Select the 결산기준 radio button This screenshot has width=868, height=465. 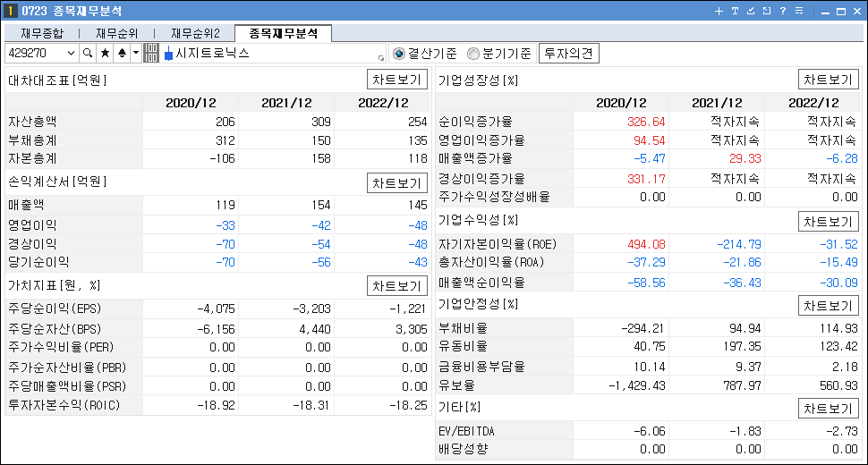coord(398,54)
